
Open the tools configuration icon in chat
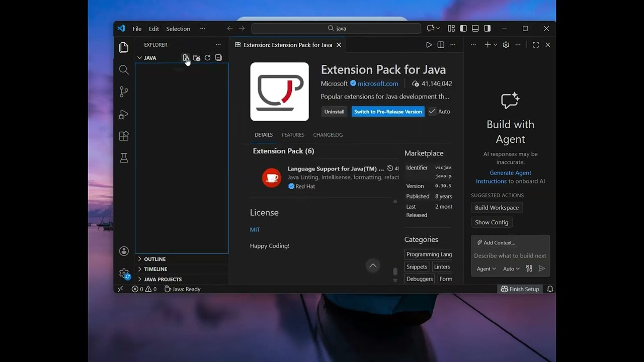tap(529, 268)
